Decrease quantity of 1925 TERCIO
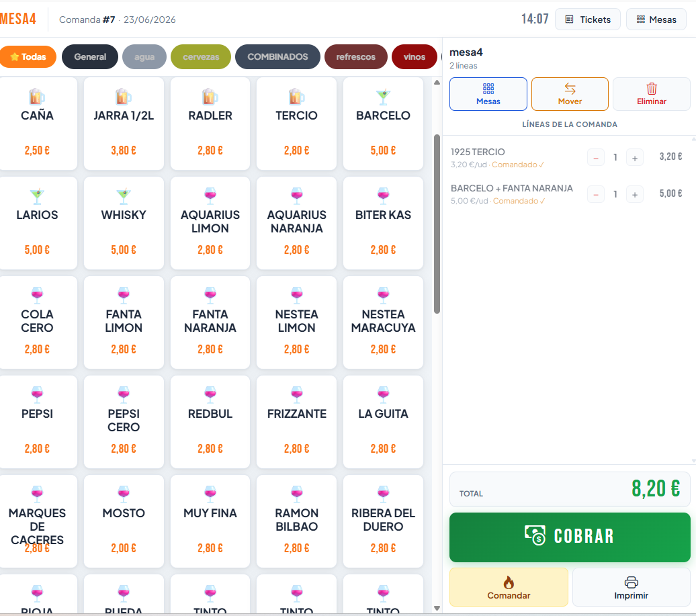This screenshot has height=616, width=696. coord(596,158)
